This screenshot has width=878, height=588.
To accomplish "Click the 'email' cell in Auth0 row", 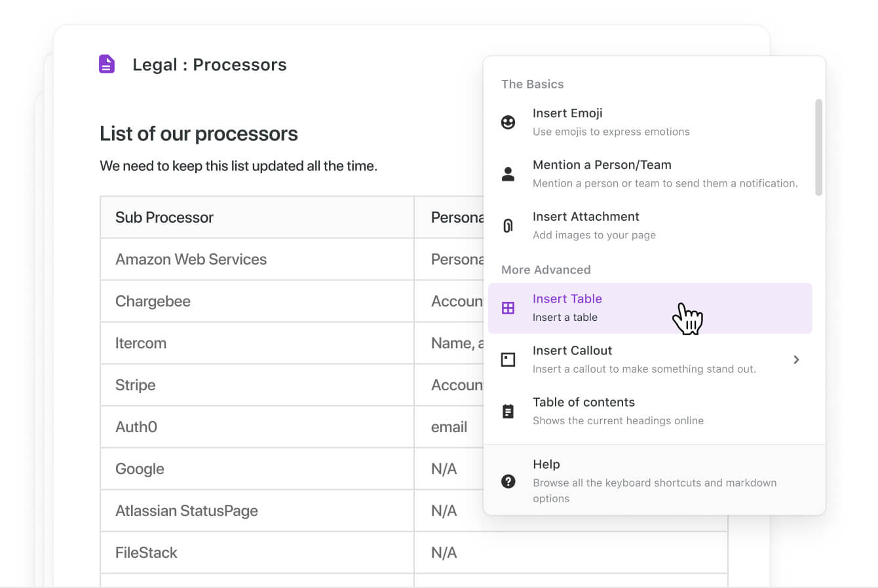I will point(449,427).
